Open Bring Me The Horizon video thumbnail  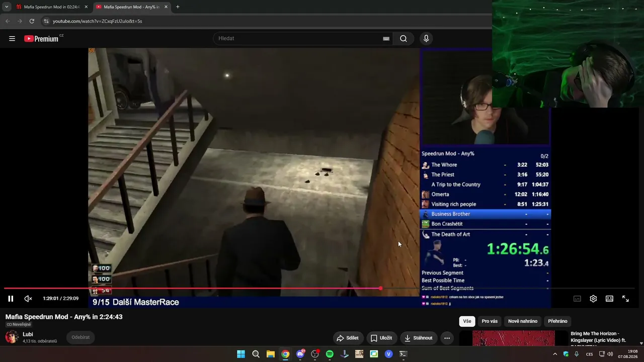click(513, 338)
